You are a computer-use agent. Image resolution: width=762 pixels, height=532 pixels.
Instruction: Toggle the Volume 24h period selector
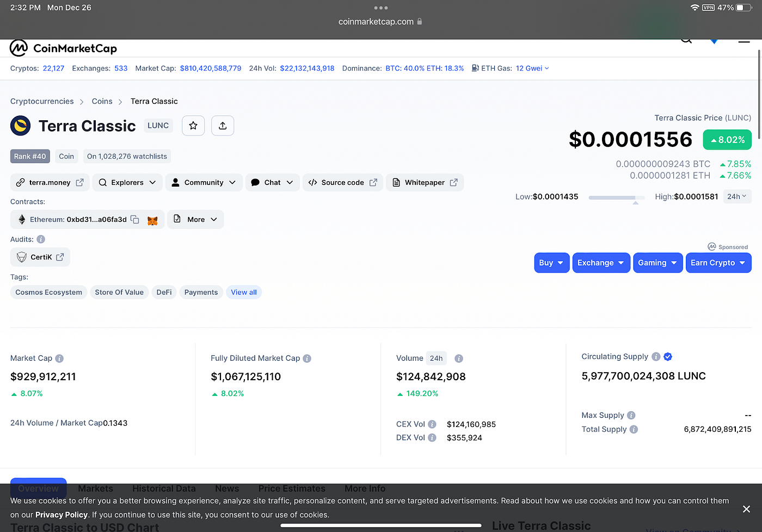pos(436,358)
